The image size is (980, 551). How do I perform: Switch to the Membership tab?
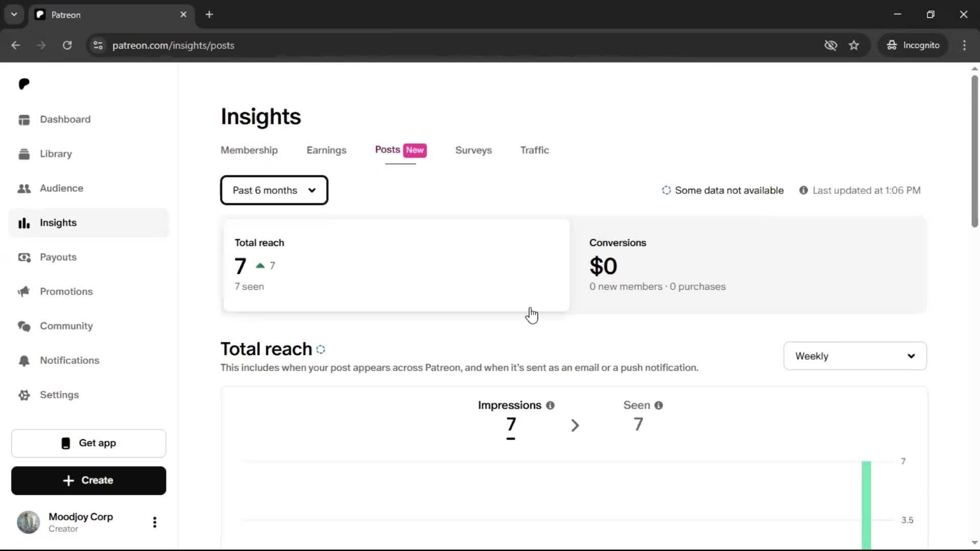pos(249,150)
